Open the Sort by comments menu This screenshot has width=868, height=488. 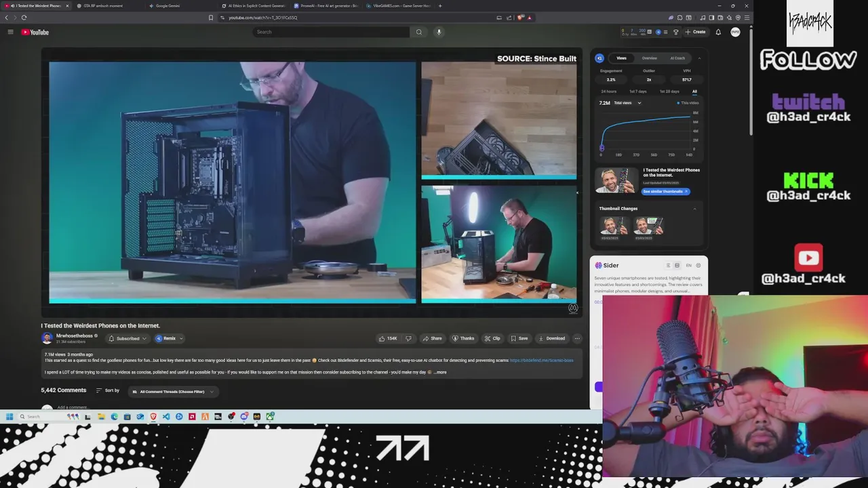(108, 390)
